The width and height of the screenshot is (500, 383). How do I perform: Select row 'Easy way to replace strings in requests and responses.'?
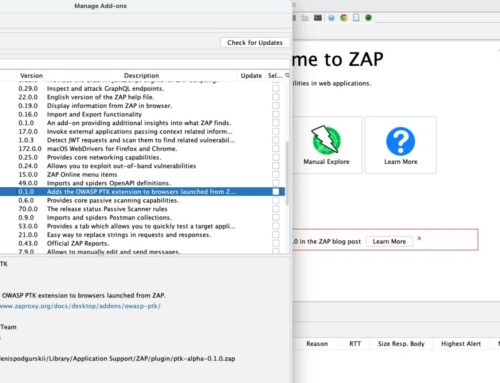click(142, 235)
